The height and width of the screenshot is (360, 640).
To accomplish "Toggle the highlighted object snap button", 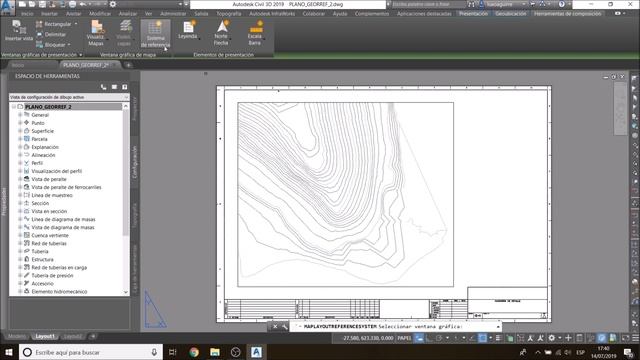I will 482,338.
